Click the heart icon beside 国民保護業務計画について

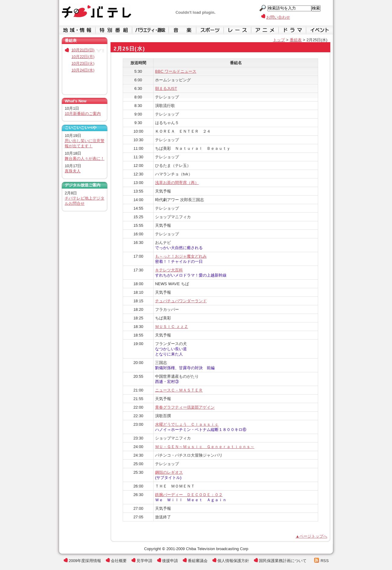[x=256, y=560]
